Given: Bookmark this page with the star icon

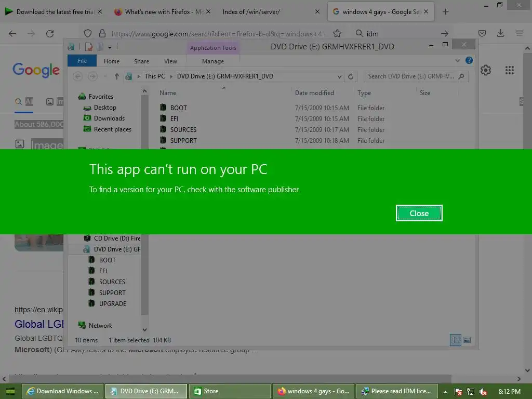Looking at the screenshot, I should [337, 33].
